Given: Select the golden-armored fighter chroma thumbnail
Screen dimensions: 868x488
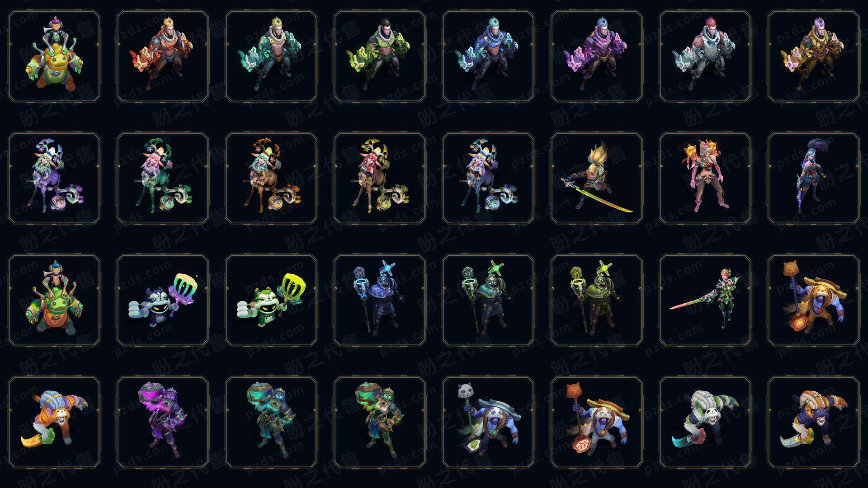Looking at the screenshot, I should [x=814, y=56].
